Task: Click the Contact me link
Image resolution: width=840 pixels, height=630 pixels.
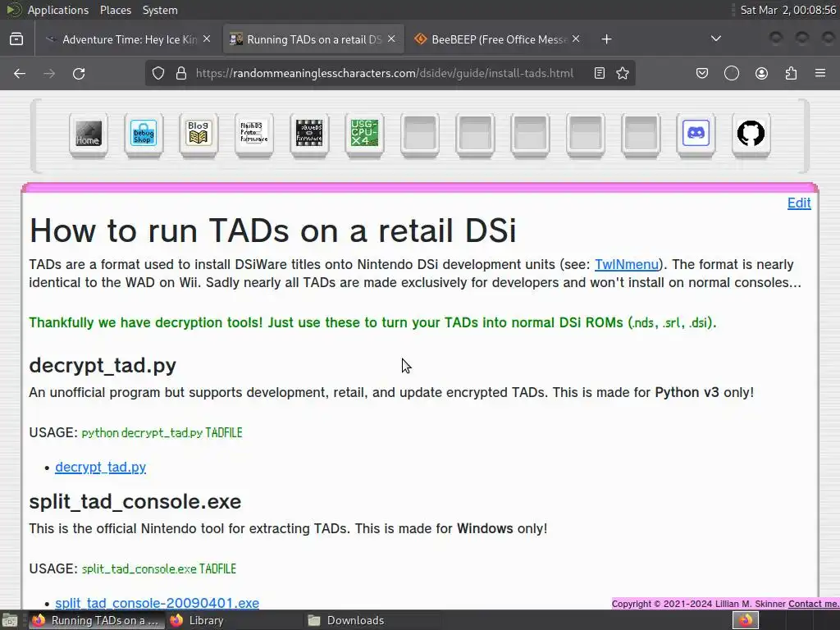Action: 813,604
